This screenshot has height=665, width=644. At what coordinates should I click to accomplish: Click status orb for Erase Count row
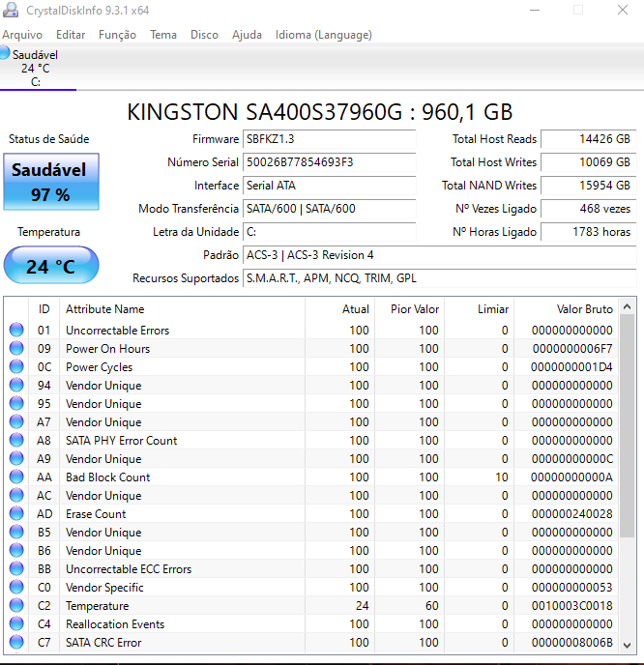pos(16,513)
